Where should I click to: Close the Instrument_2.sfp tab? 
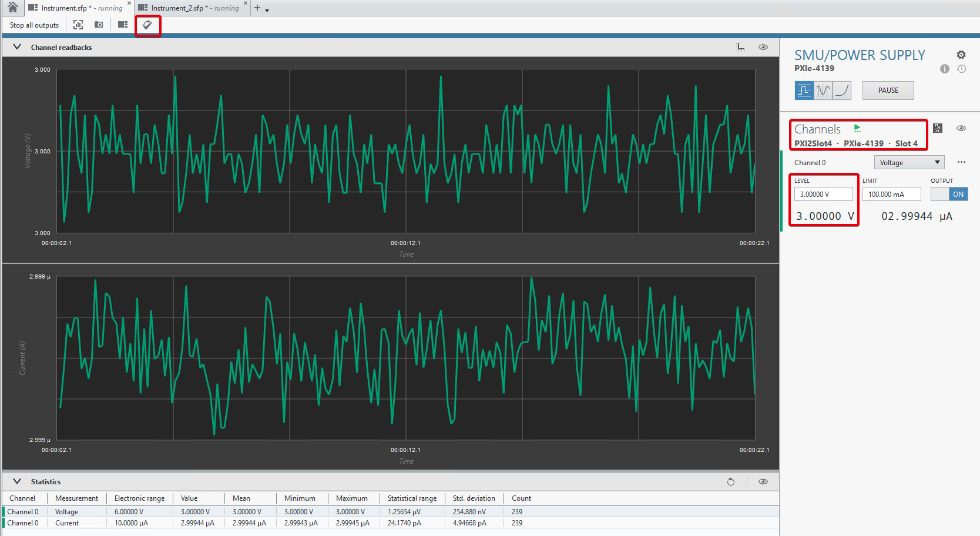click(246, 3)
